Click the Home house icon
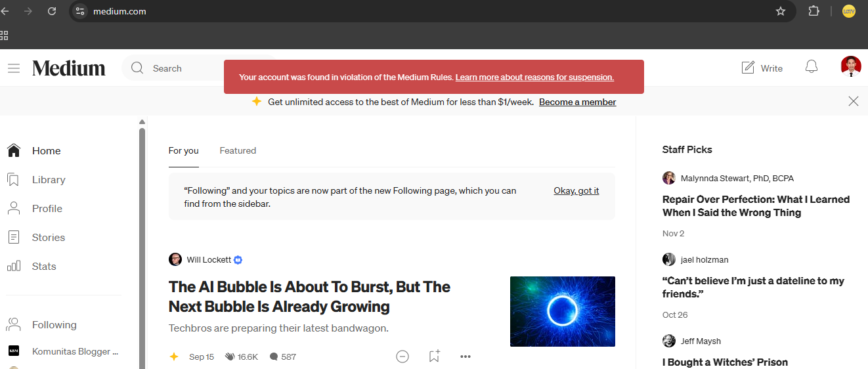The height and width of the screenshot is (369, 868). (14, 150)
